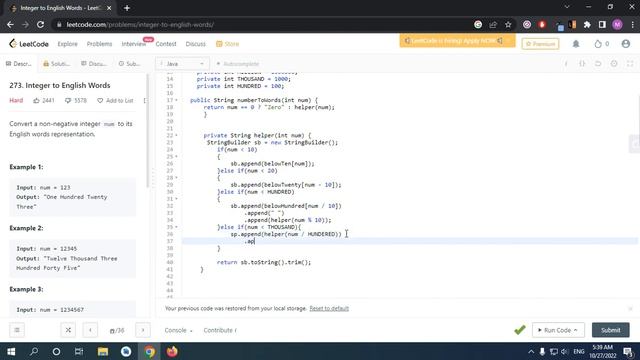The height and width of the screenshot is (360, 640).
Task: Switch to the Discuss tab in problem panel
Action: click(94, 64)
